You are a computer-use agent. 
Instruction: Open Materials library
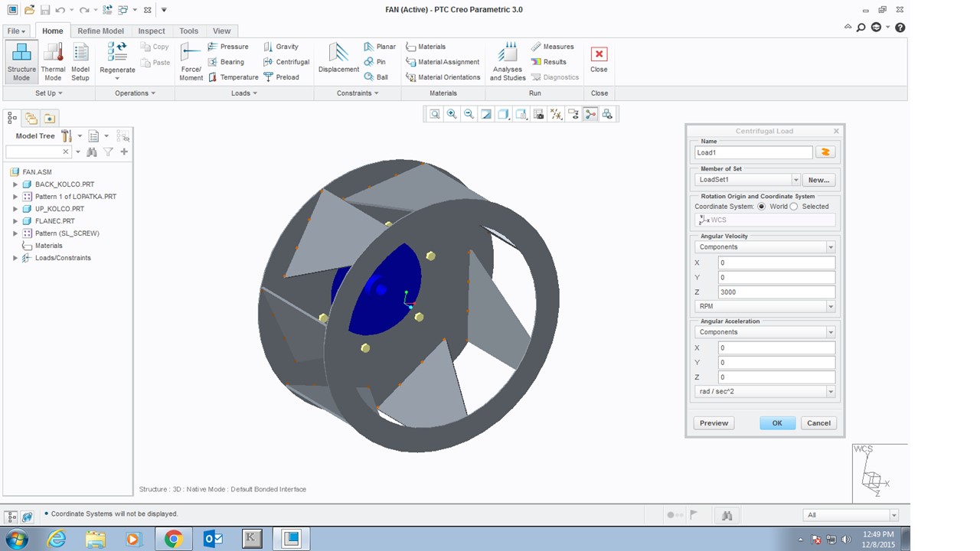(x=426, y=47)
